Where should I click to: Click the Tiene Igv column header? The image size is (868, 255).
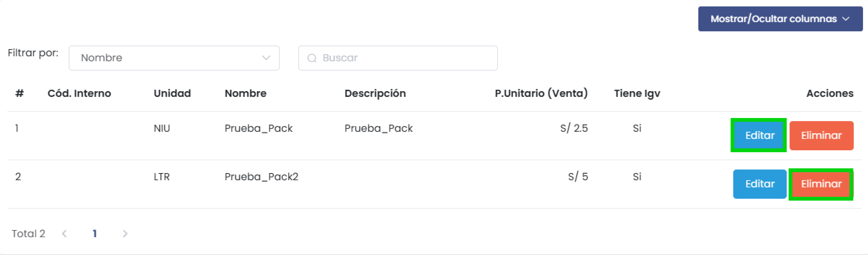(637, 93)
